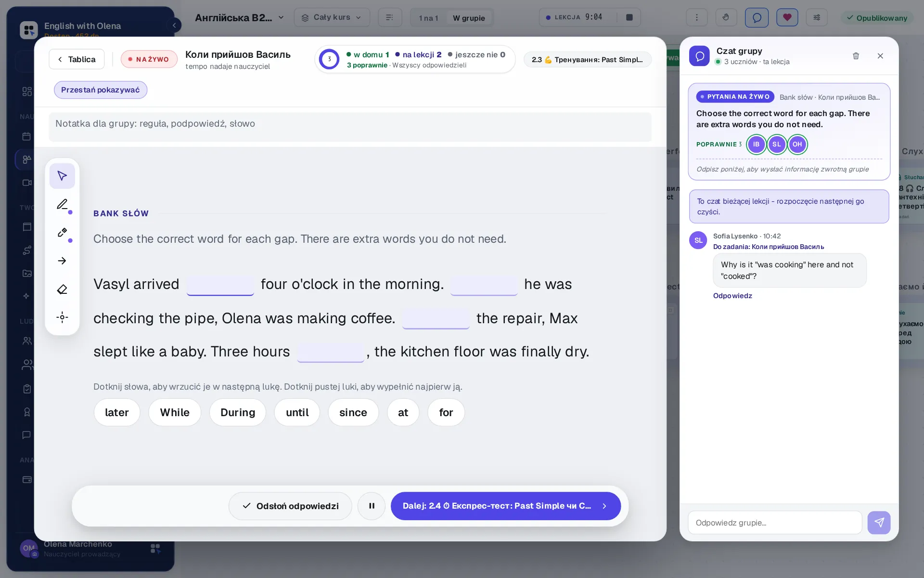This screenshot has width=924, height=578.
Task: Click Przestań pokazywać button
Action: [100, 90]
